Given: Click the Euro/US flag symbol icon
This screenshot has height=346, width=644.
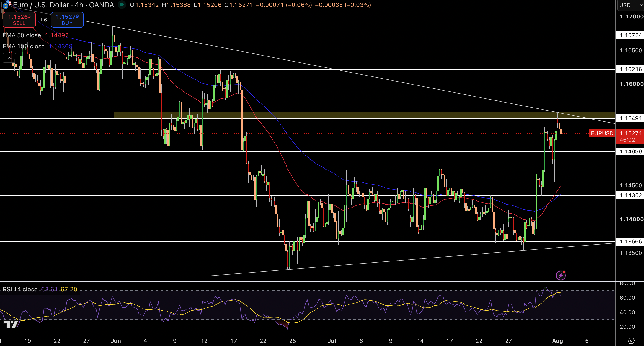Looking at the screenshot, I should 6,5.
